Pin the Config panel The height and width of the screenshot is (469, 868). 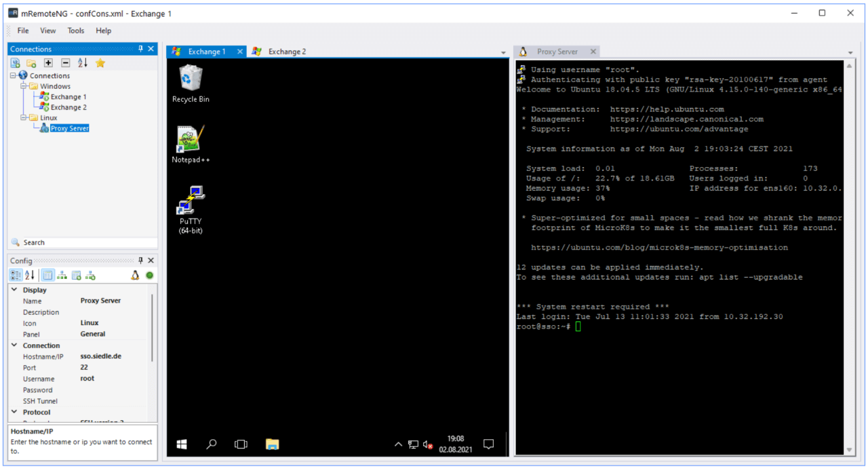[141, 261]
